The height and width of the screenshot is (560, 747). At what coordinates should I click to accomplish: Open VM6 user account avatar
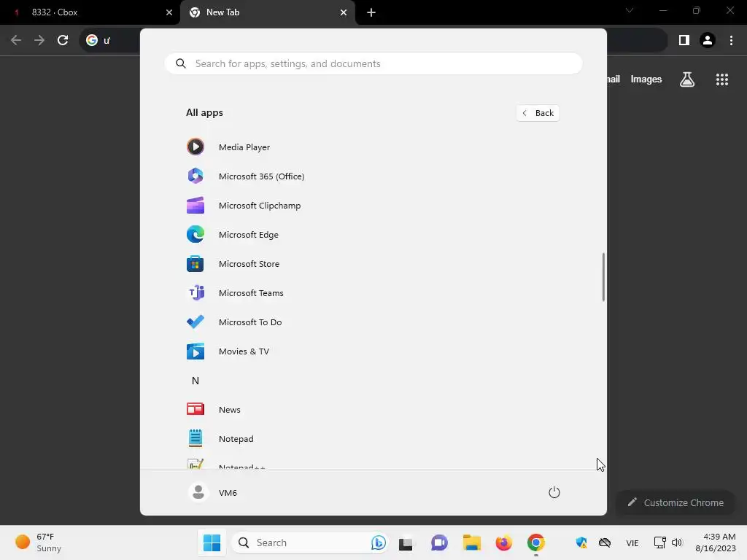point(198,492)
